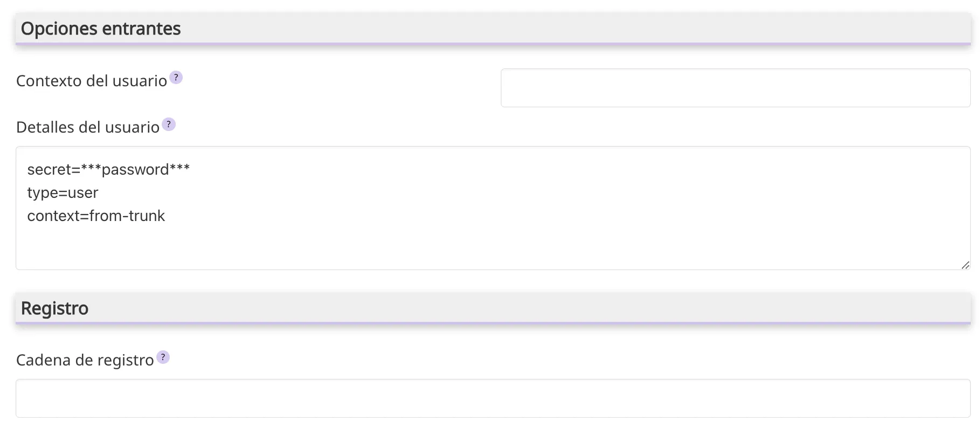Click blank area below context=from-trunk line
The image size is (980, 428).
pyautogui.click(x=323, y=245)
